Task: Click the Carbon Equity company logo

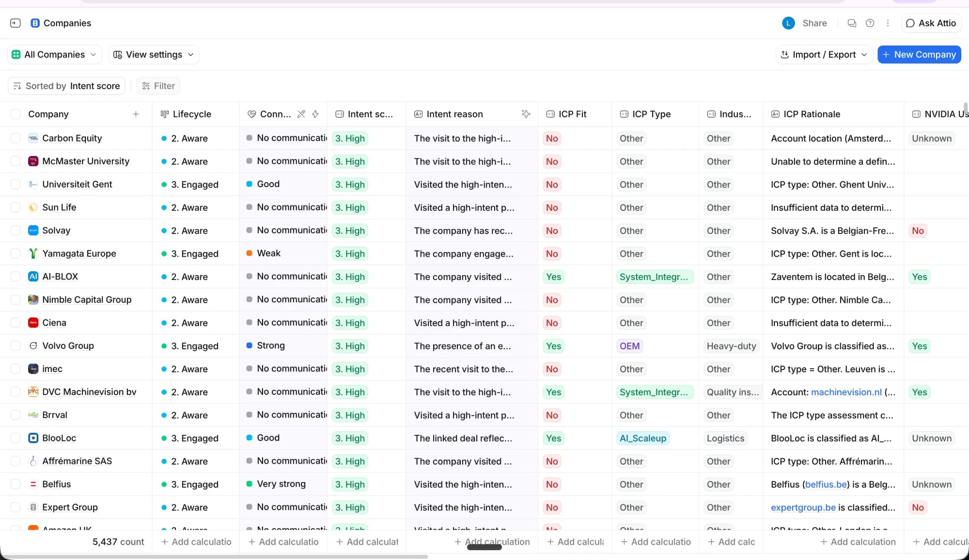Action: pos(33,138)
